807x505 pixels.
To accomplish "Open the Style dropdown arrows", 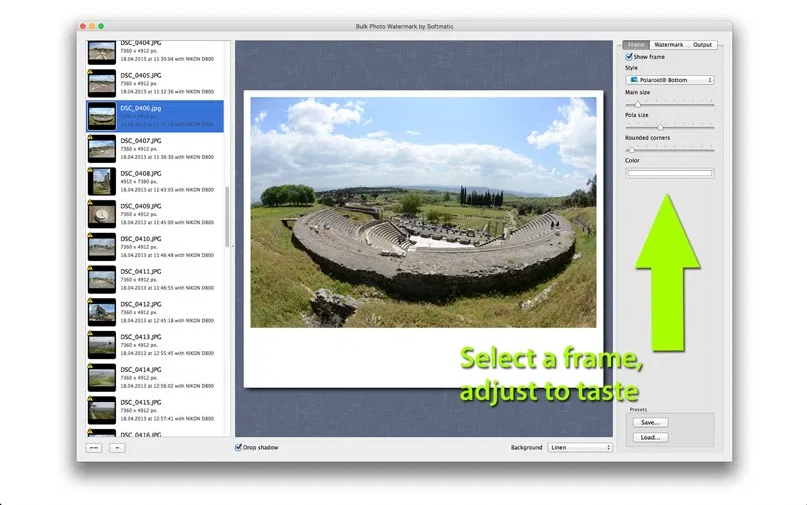I will (x=709, y=79).
